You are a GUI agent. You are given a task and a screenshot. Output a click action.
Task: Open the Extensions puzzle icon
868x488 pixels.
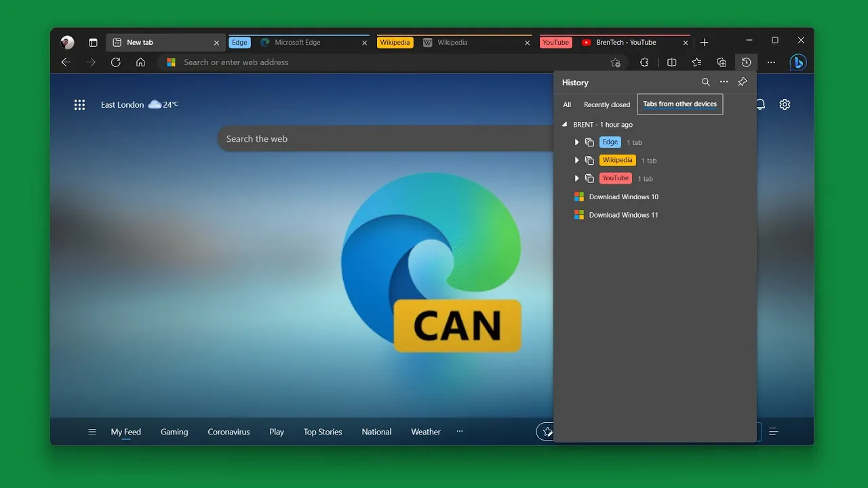[644, 62]
